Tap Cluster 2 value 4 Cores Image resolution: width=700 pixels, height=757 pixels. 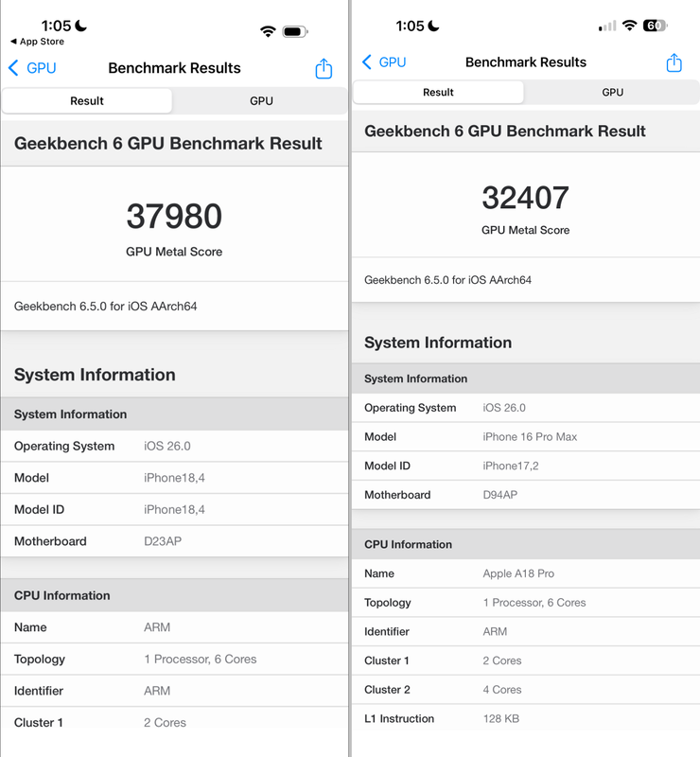[x=502, y=690]
